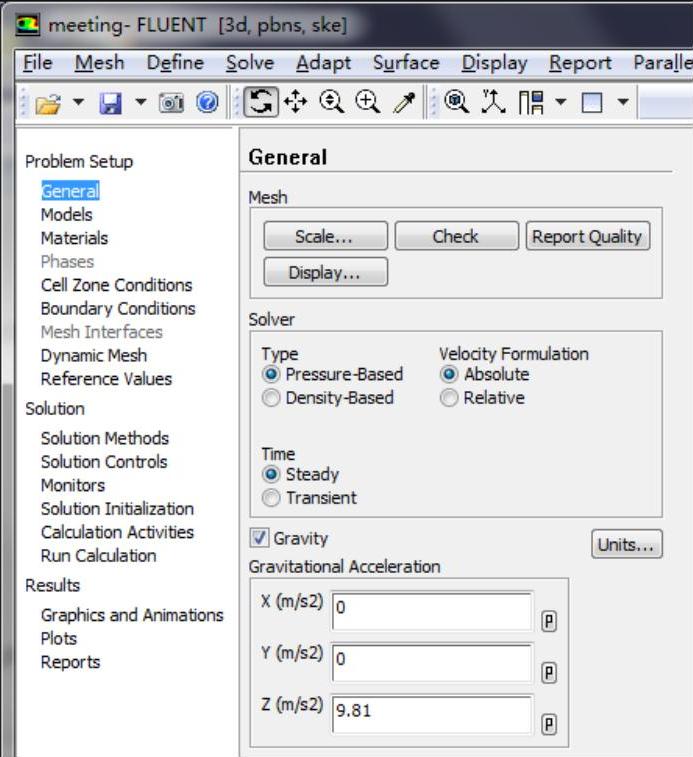Open Monitors page
693x757 pixels.
click(73, 485)
